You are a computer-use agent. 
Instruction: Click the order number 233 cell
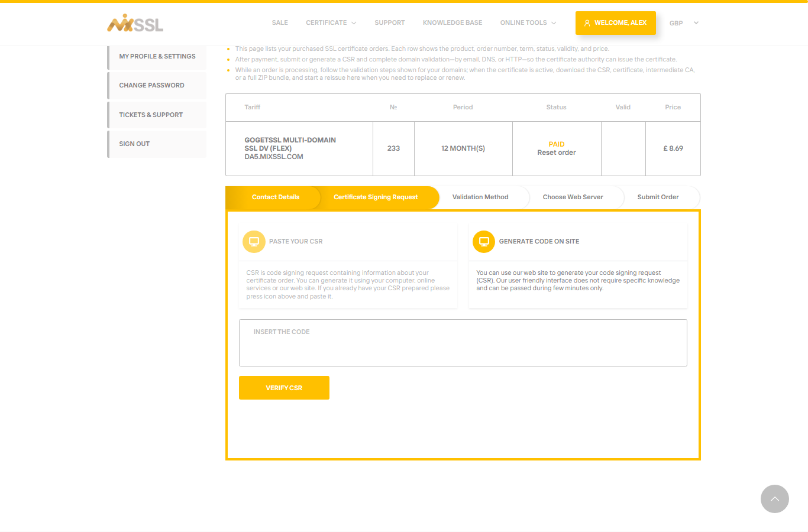tap(393, 148)
